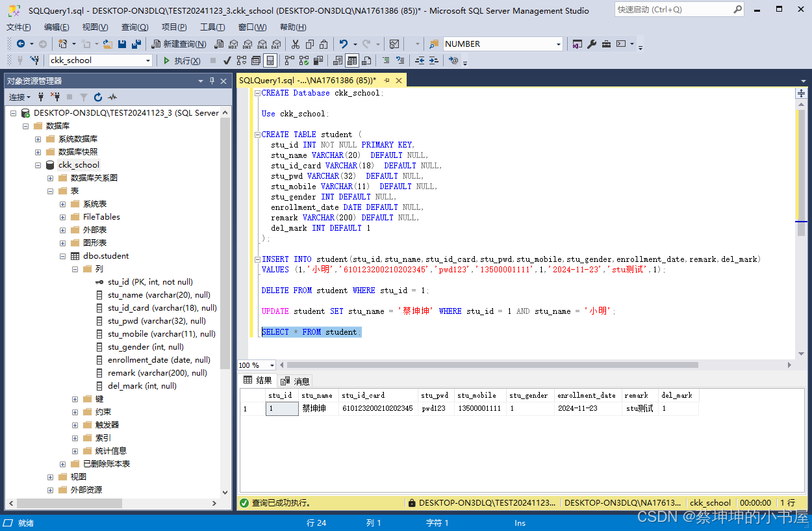Click the Decrease Indent icon
This screenshot has height=531, width=812.
(419, 60)
